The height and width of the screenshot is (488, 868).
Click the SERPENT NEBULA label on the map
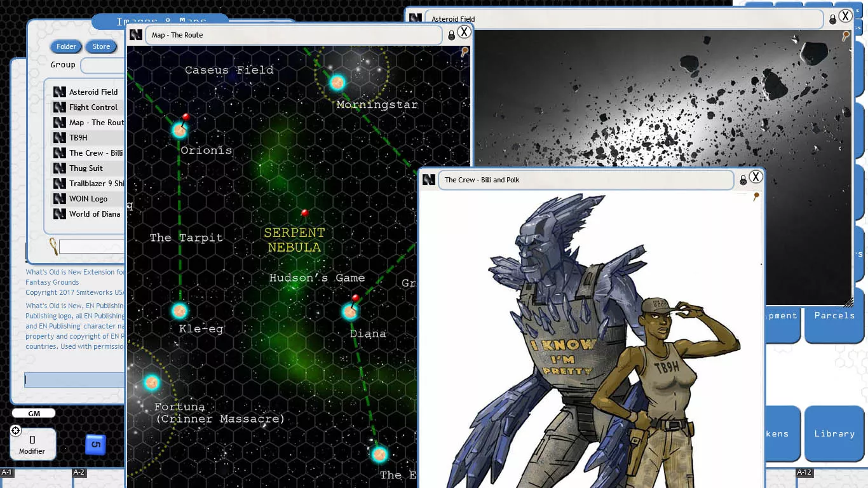tap(294, 240)
